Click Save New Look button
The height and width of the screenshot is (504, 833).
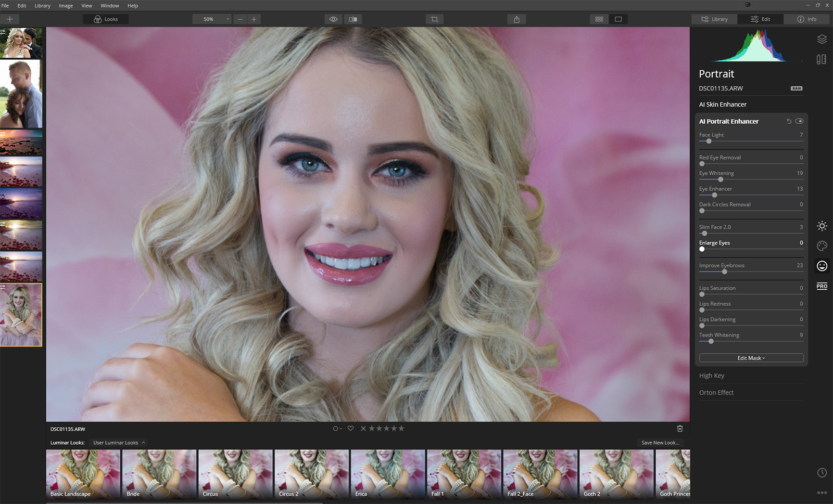660,443
